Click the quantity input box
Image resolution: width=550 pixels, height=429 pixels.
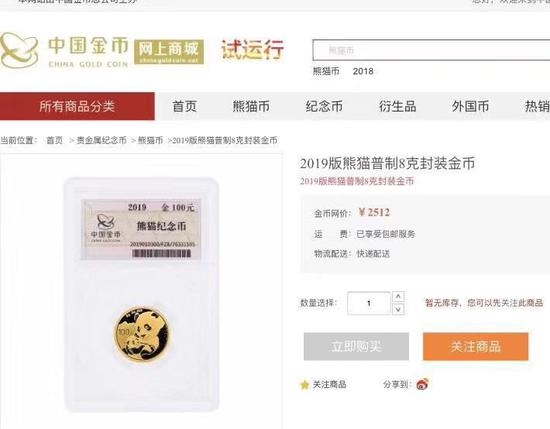369,303
